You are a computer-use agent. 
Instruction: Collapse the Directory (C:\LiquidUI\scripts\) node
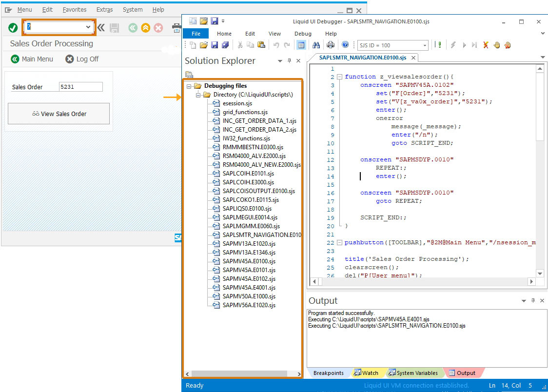click(198, 95)
